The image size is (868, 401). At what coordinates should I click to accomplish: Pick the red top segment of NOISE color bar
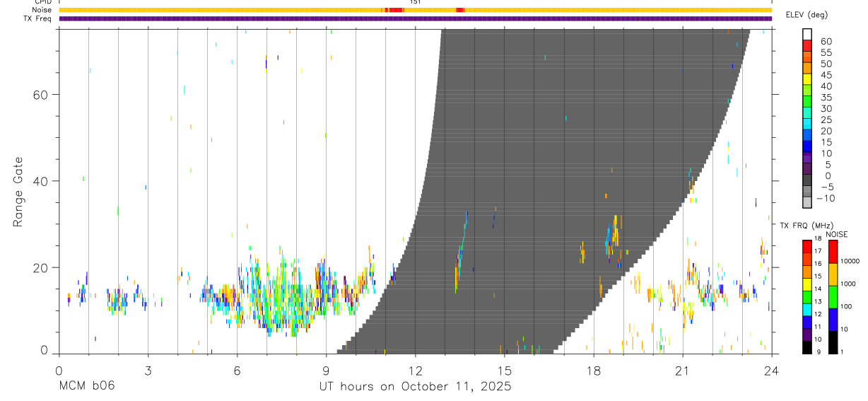click(833, 252)
